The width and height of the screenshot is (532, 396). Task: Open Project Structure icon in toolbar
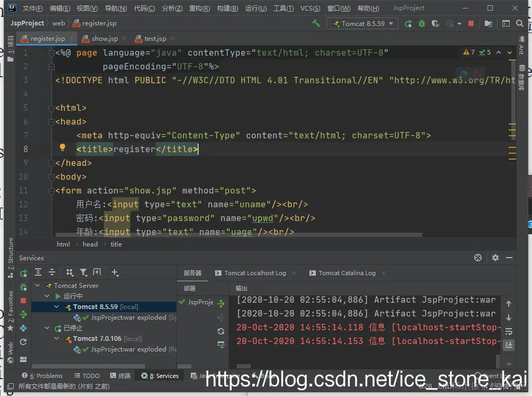pyautogui.click(x=488, y=23)
